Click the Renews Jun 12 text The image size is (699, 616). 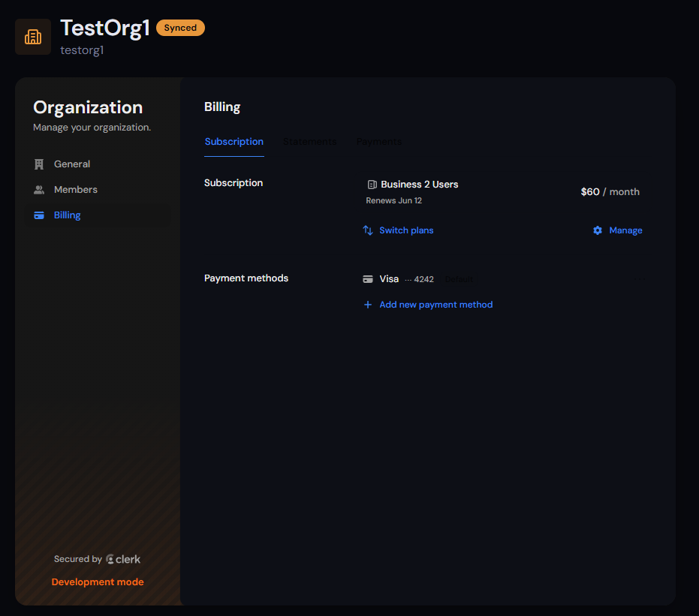click(393, 200)
